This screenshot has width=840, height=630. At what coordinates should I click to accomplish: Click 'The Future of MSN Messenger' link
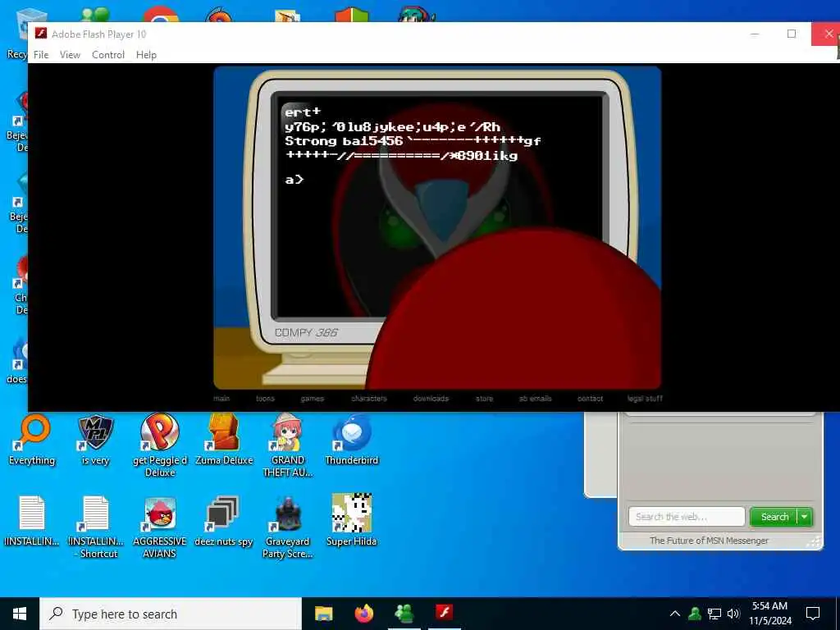coord(709,541)
